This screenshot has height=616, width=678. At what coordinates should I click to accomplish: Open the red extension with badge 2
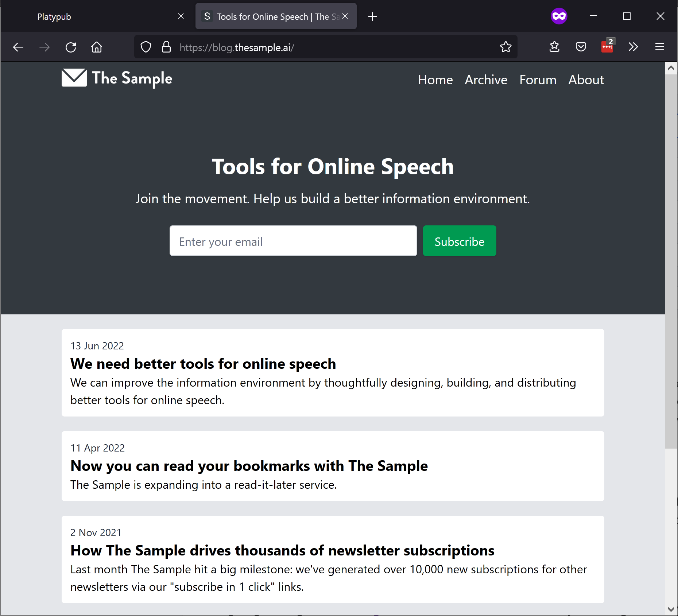tap(608, 46)
